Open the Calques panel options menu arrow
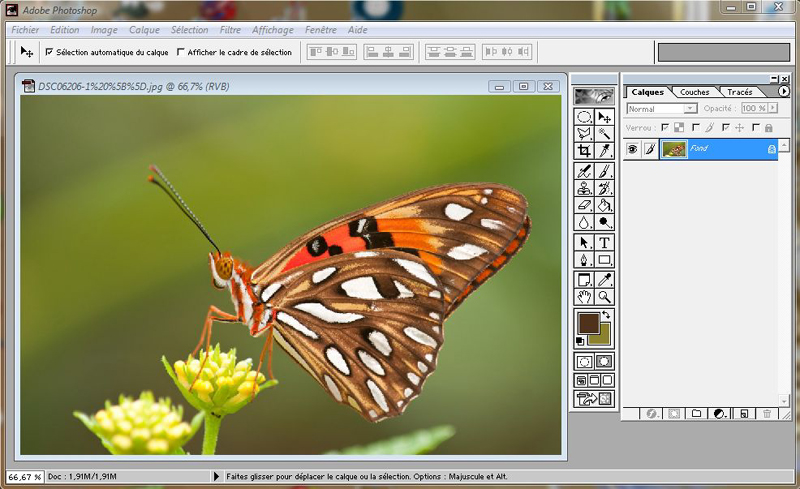800x489 pixels. pos(784,91)
